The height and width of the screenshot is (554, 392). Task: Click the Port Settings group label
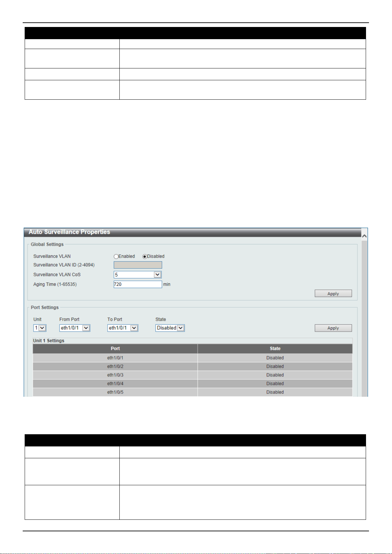45,308
